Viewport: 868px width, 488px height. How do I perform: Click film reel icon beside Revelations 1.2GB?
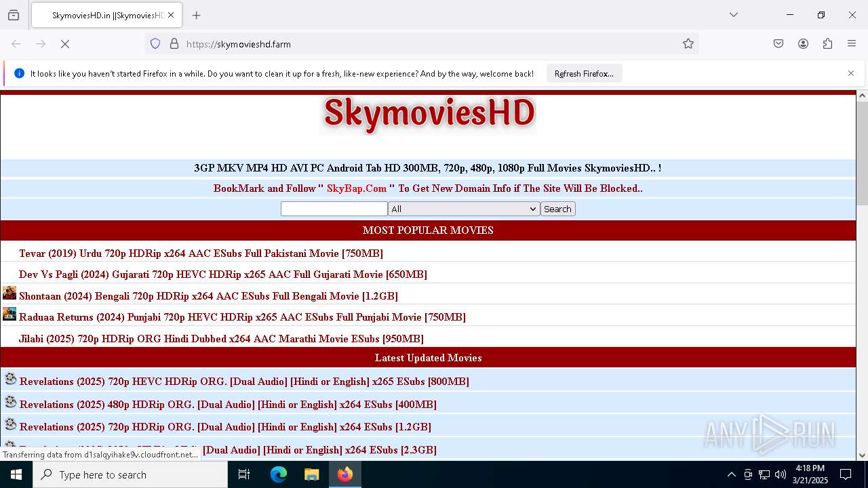click(10, 424)
